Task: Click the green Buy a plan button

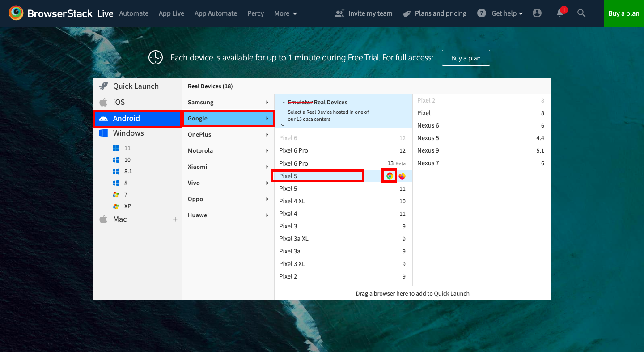Action: click(x=623, y=13)
